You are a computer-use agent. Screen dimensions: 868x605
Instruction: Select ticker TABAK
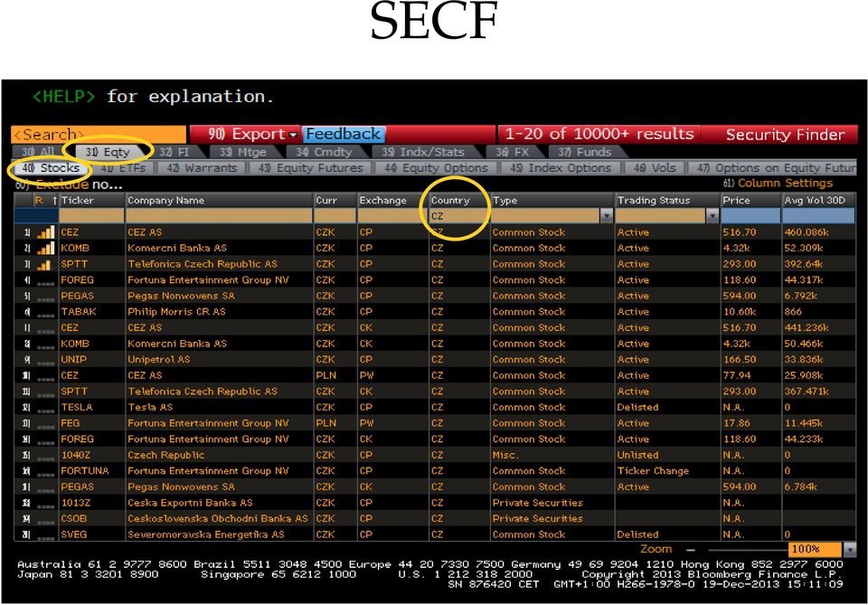click(x=79, y=312)
